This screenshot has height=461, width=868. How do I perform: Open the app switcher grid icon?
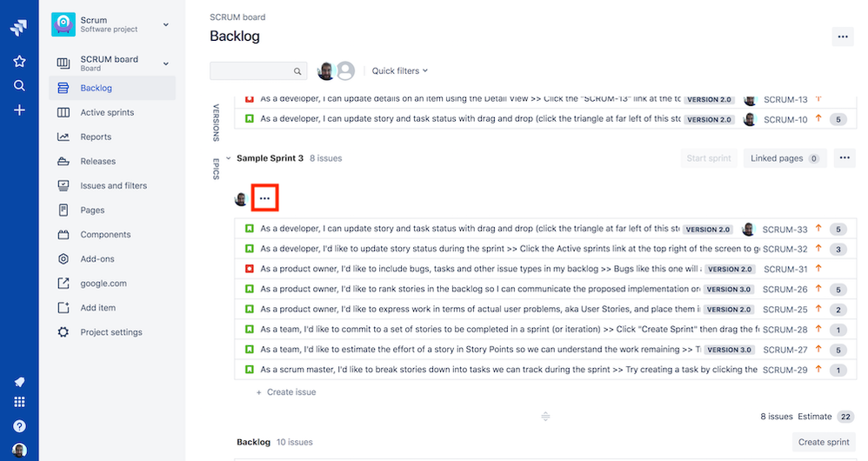19,402
